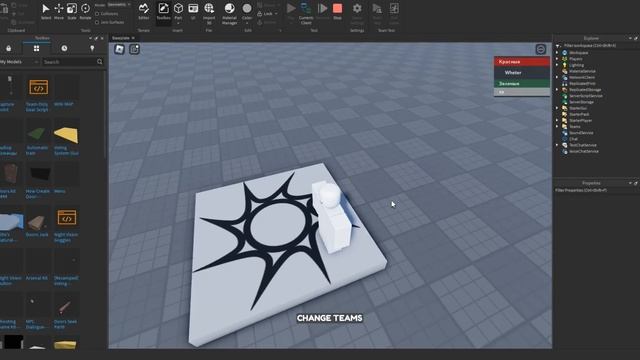640x360 pixels.
Task: Open the Material Manager
Action: [229, 13]
